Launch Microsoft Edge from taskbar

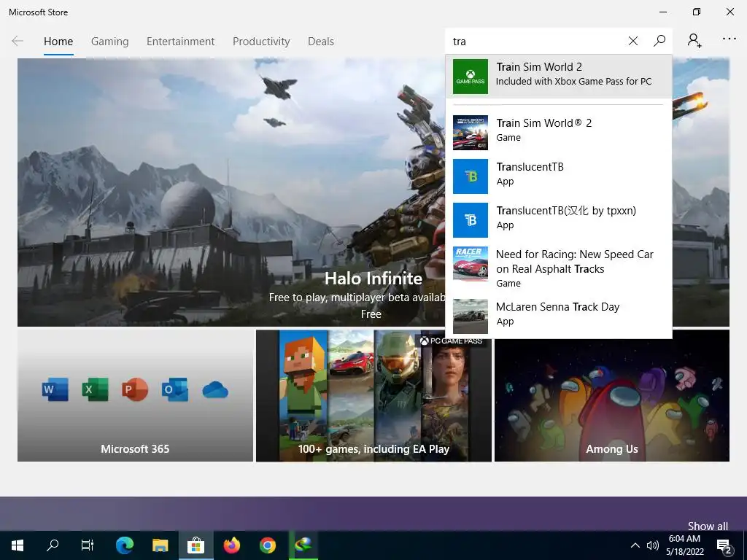125,545
